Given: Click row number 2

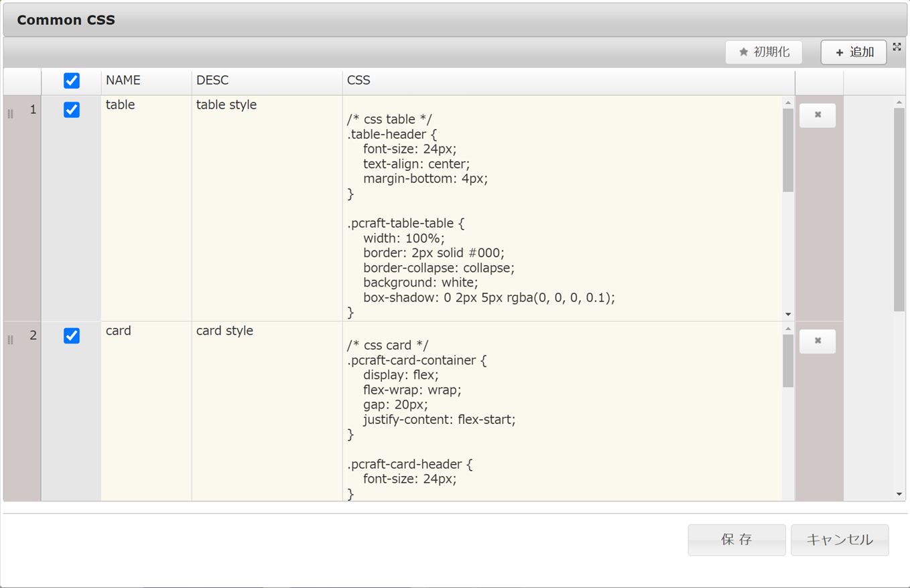Looking at the screenshot, I should [33, 335].
